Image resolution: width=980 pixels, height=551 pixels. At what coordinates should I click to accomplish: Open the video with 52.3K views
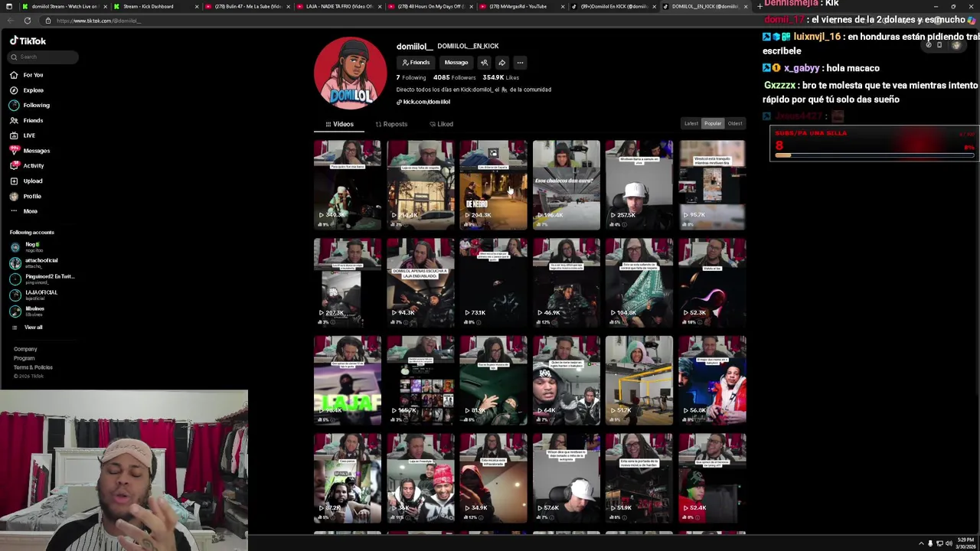pos(712,282)
